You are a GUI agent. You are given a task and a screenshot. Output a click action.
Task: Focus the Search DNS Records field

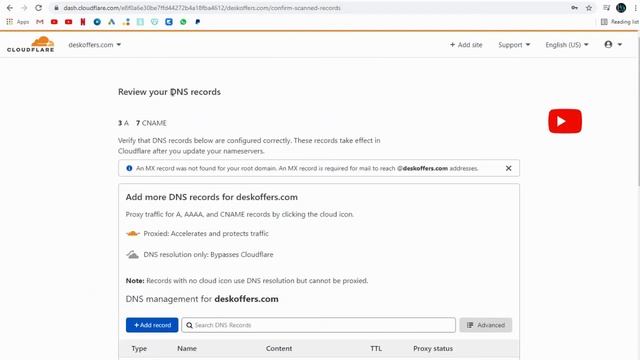pyautogui.click(x=318, y=325)
